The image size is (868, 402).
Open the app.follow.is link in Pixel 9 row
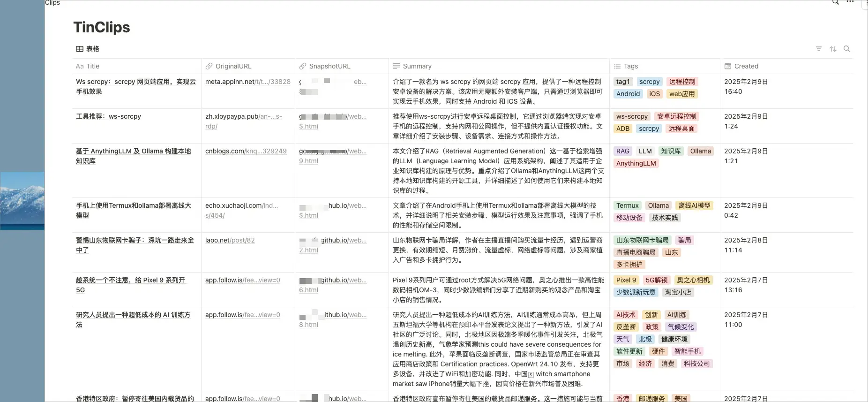(x=243, y=280)
